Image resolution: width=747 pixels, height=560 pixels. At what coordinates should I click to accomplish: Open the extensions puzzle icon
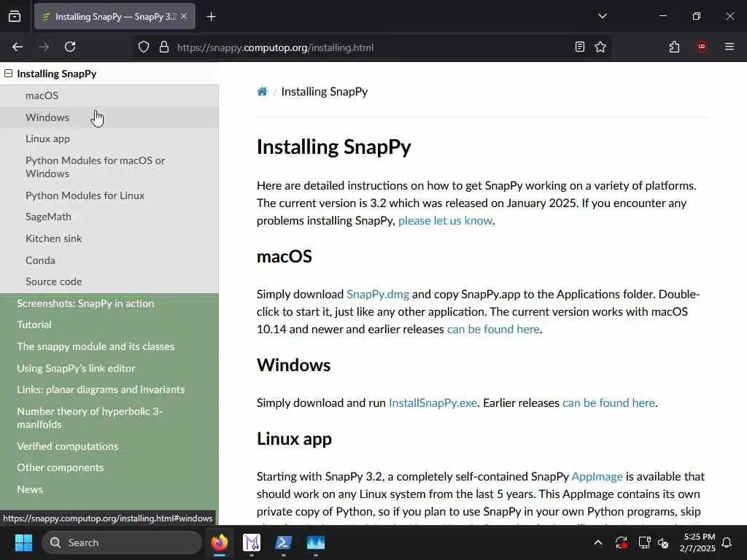(x=674, y=47)
